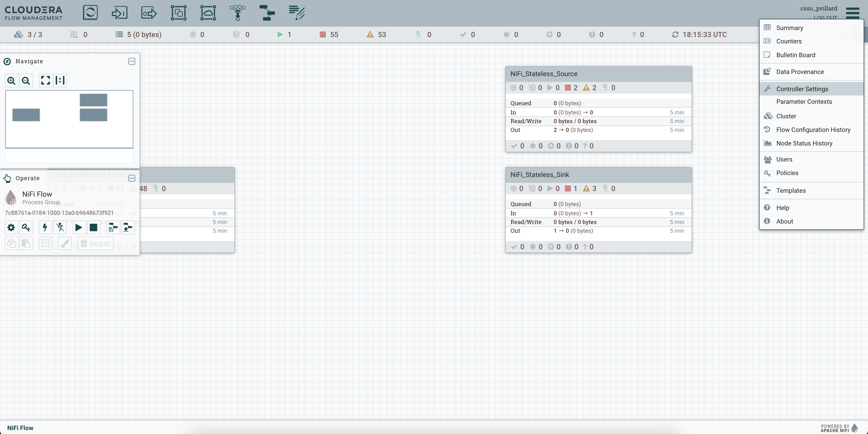Image resolution: width=868 pixels, height=434 pixels.
Task: Select the Processor icon in the toolbar
Action: coord(90,13)
